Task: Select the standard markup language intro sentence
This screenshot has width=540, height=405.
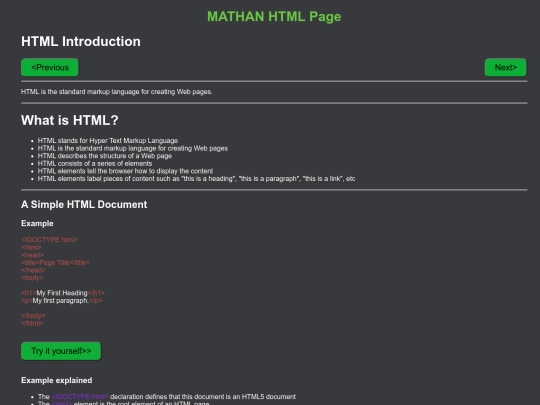Action: [117, 92]
